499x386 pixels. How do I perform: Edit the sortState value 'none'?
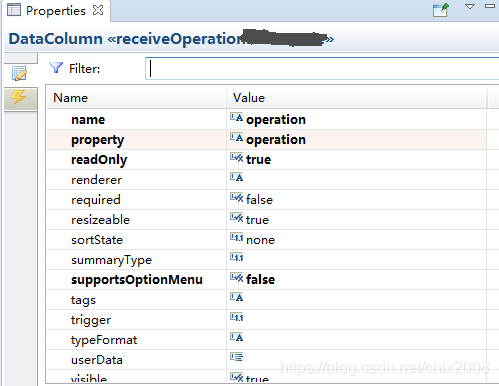[x=260, y=240]
